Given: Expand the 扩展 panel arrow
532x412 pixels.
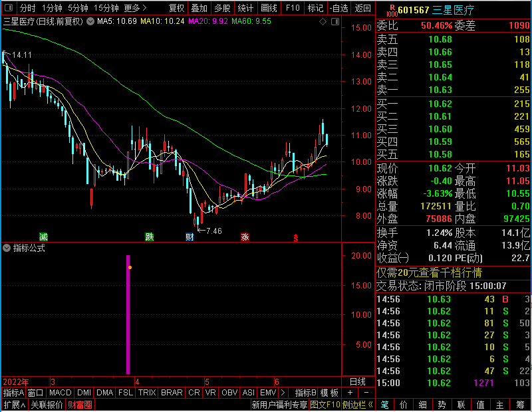Looking at the screenshot, I should tap(15, 405).
